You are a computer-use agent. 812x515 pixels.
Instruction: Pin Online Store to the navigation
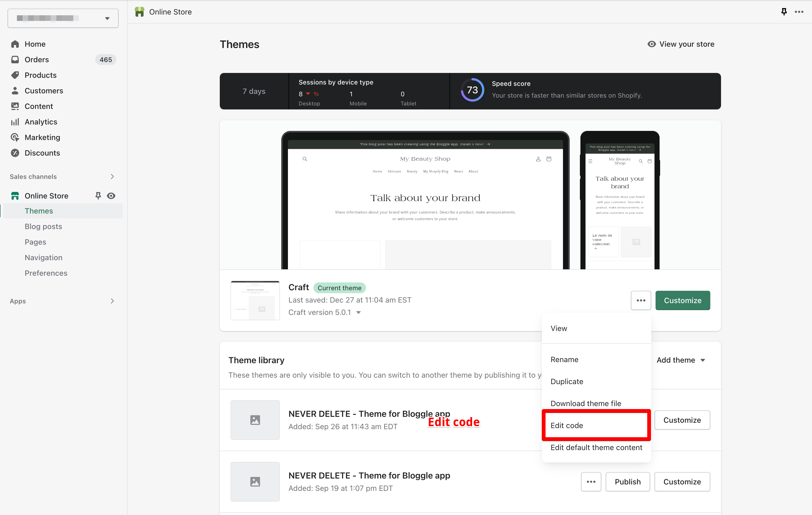click(98, 196)
